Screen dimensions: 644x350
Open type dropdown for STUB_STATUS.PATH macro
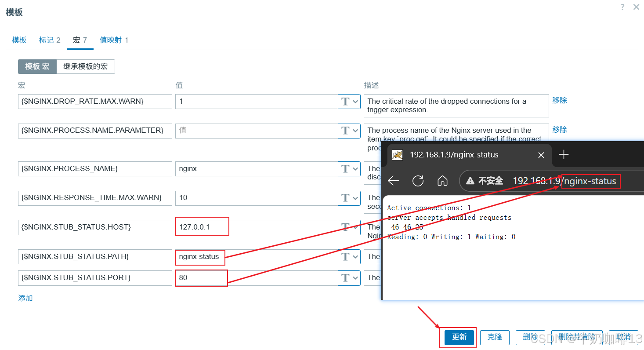[x=349, y=257]
